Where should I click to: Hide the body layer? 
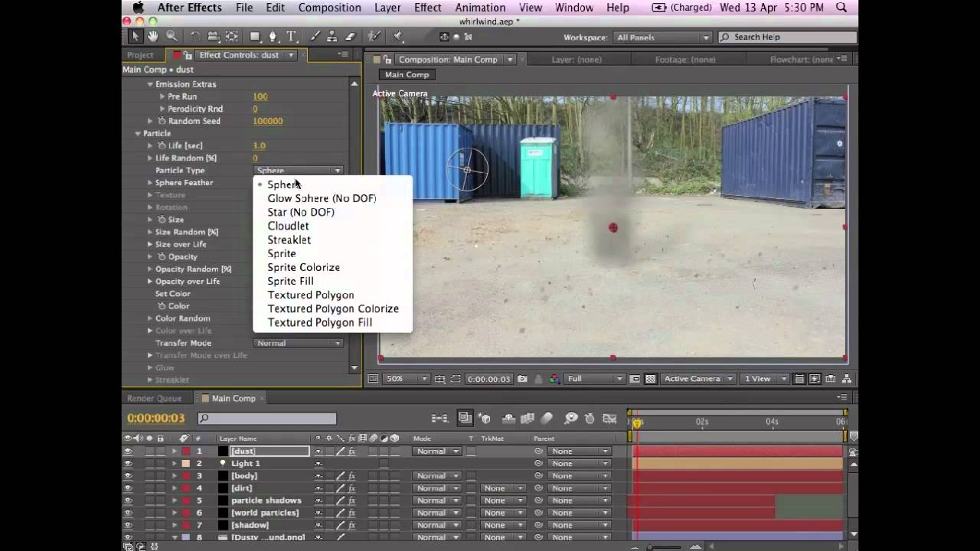click(x=128, y=476)
